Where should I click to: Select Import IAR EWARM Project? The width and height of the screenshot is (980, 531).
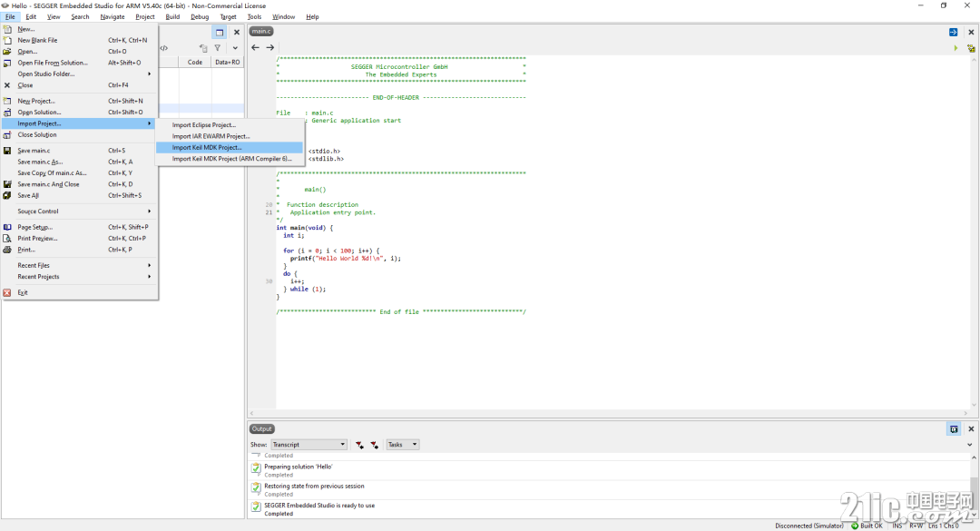tap(229, 136)
